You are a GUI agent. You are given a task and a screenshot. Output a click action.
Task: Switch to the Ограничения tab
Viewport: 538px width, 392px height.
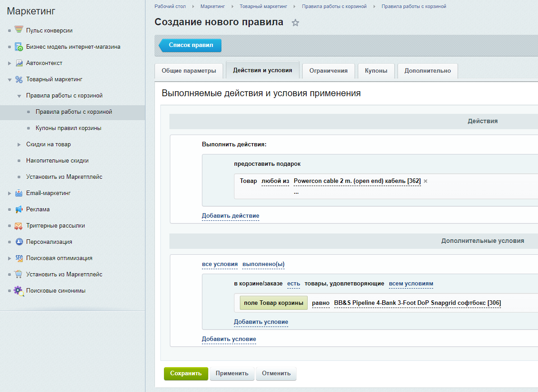[328, 71]
